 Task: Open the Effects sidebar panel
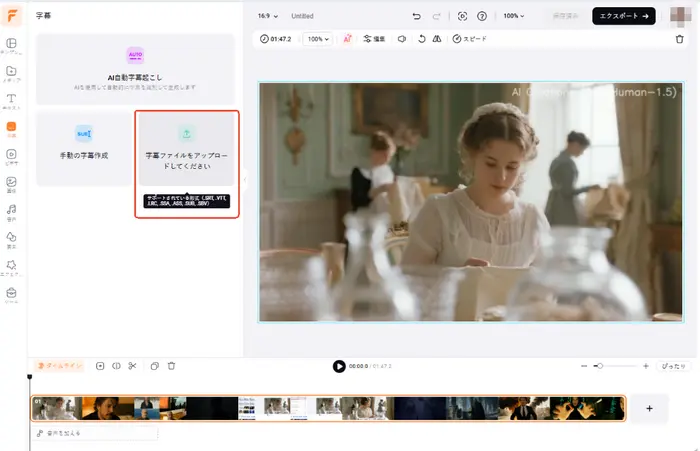coord(12,267)
